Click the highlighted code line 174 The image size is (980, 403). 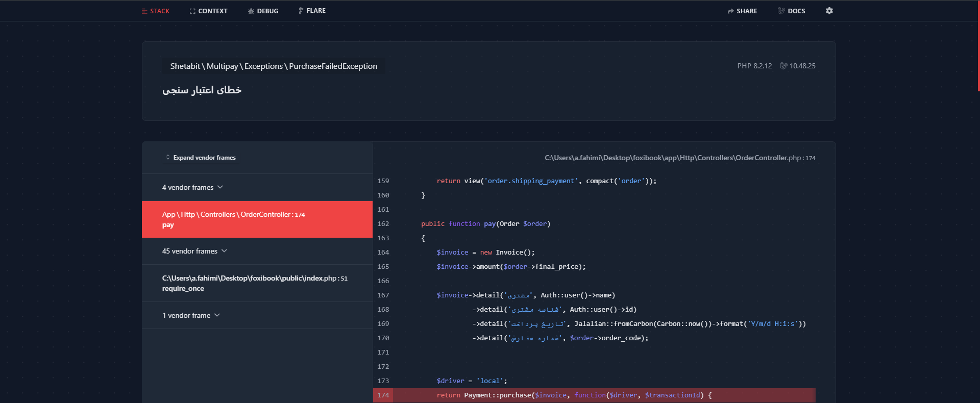594,395
